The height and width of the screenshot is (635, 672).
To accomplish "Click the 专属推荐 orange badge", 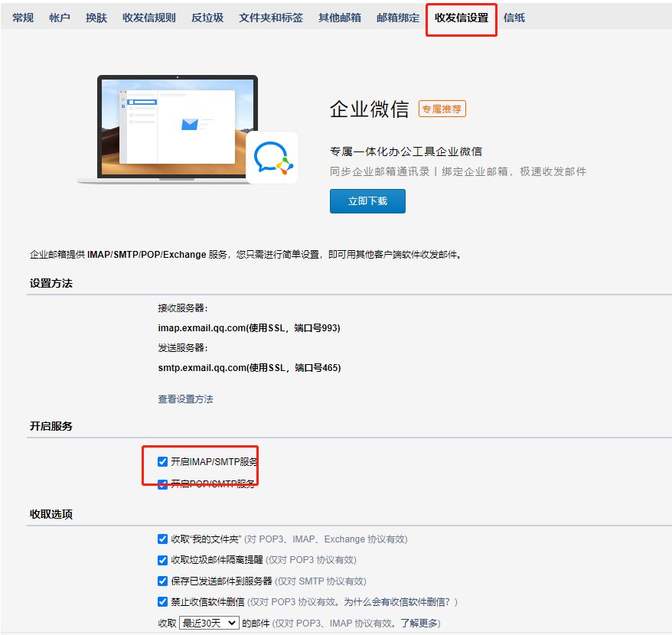I will [442, 109].
